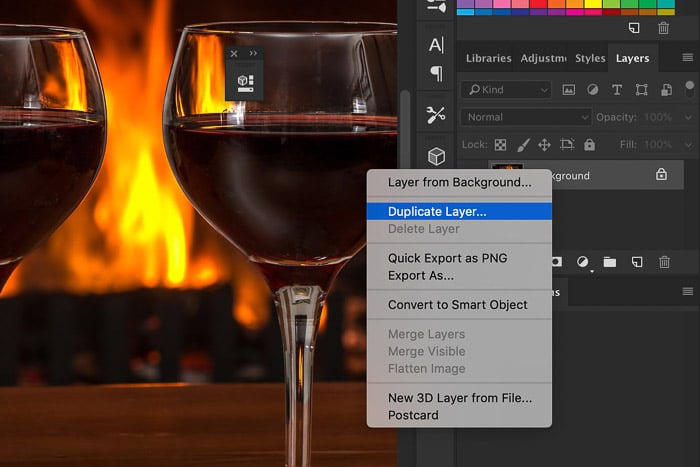Switch to the Styles tab
Image resolution: width=700 pixels, height=467 pixels.
pos(590,58)
